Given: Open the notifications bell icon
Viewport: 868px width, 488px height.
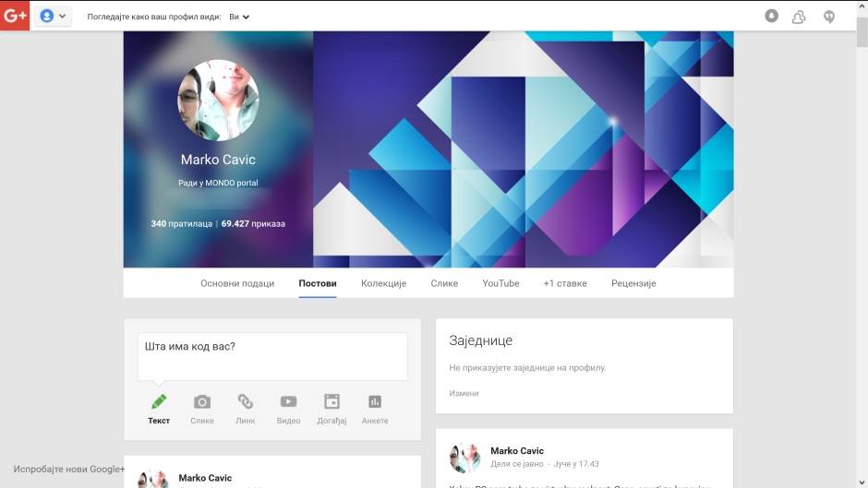Looking at the screenshot, I should 772,16.
